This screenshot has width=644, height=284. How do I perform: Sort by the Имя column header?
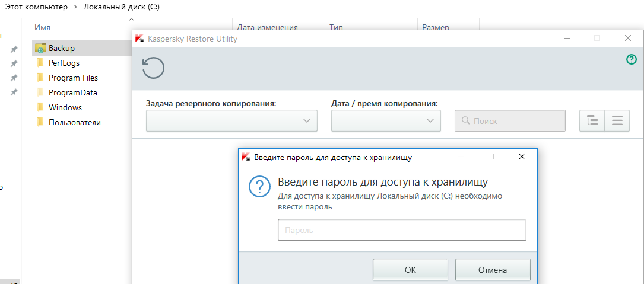[43, 27]
